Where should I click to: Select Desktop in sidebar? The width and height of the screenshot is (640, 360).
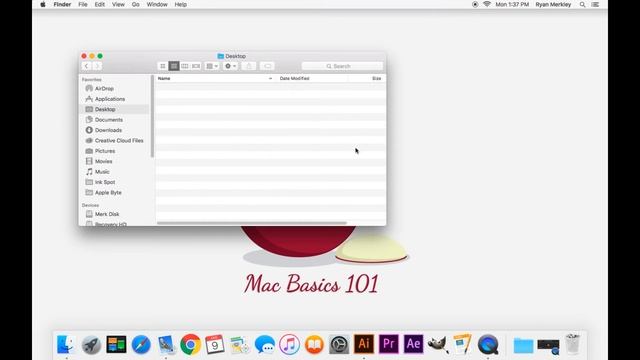(105, 109)
